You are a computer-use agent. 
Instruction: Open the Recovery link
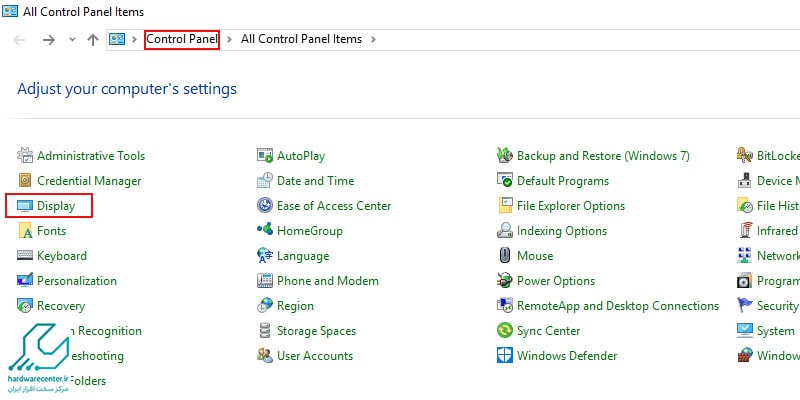[61, 306]
